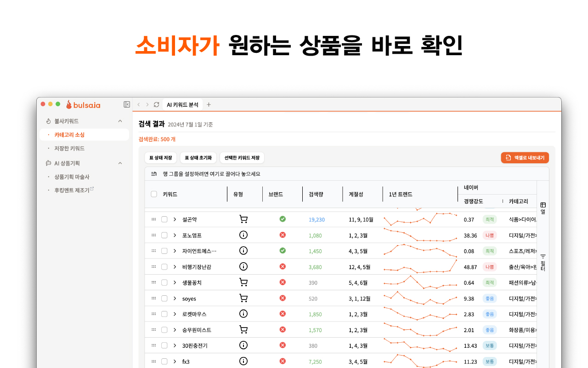Click the 나쁨 badge for 포노앰프
The width and height of the screenshot is (588, 368).
(x=490, y=235)
